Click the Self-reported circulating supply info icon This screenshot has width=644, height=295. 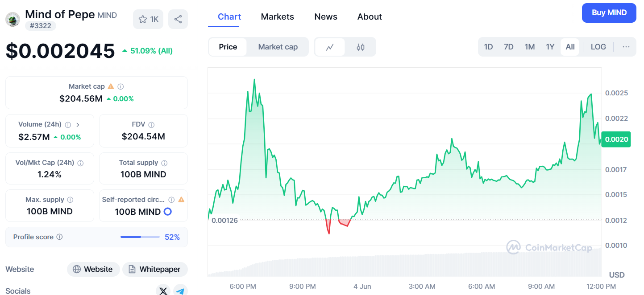click(x=171, y=200)
